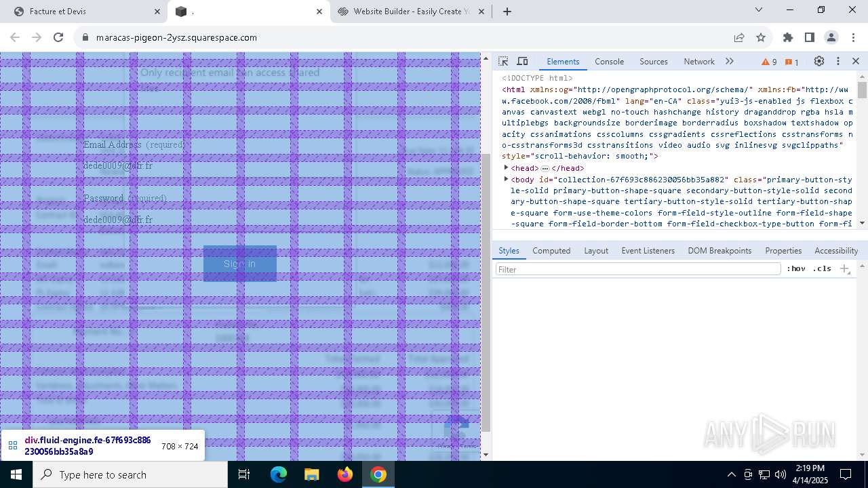
Task: Show hidden system tray icons
Action: click(x=731, y=474)
